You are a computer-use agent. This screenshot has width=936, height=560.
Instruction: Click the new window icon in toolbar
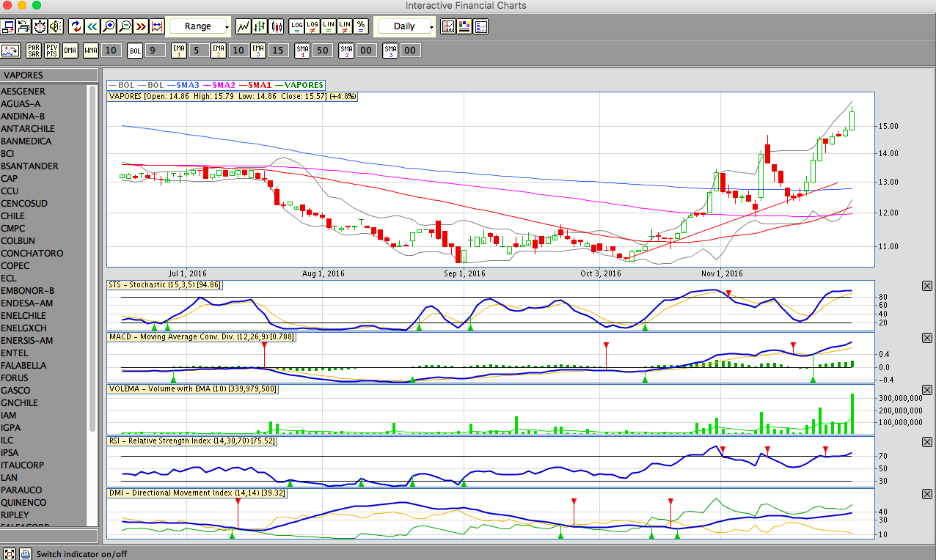(8, 26)
